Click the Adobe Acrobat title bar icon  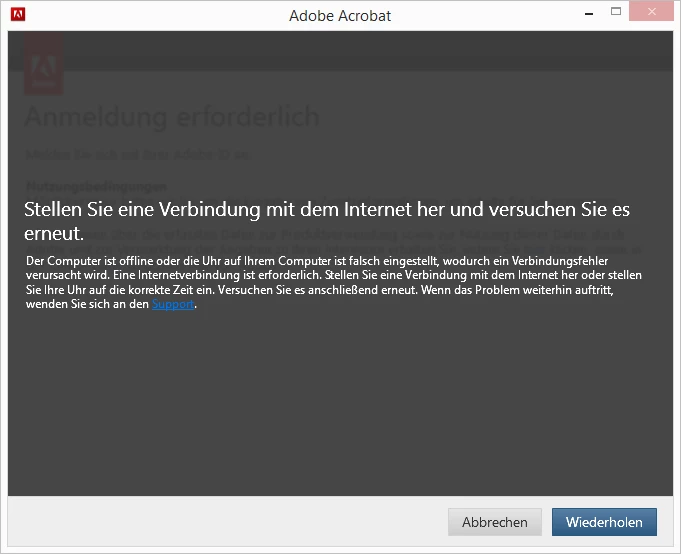click(18, 14)
